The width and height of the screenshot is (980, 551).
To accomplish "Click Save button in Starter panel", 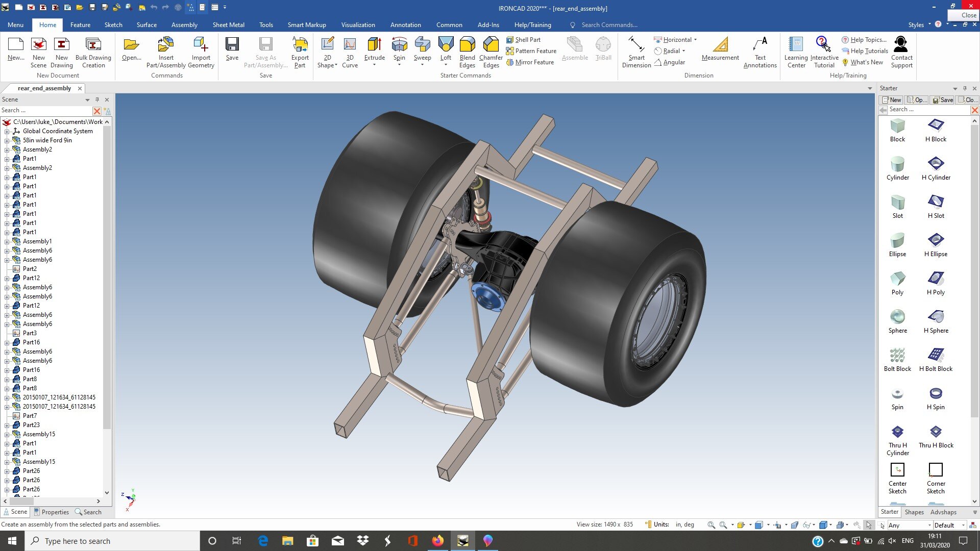I will pos(942,99).
